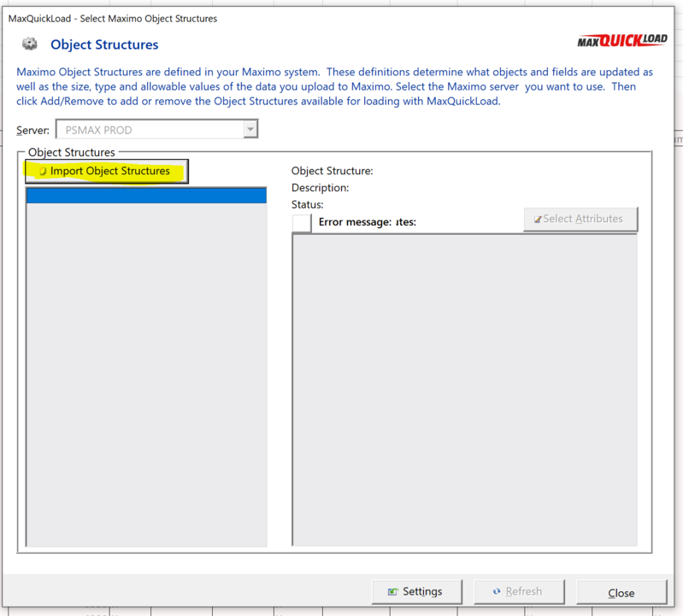The width and height of the screenshot is (683, 616).
Task: Click the MaxQuickLoad dialog title bar text
Action: [x=112, y=19]
